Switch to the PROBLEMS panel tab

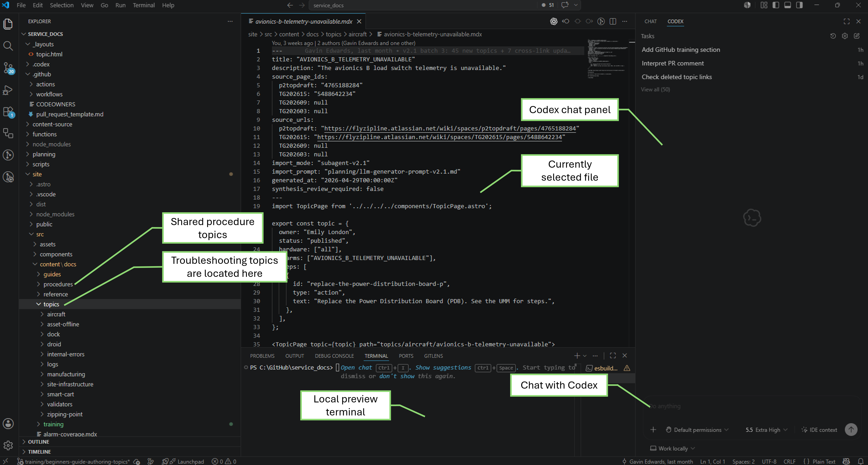[262, 356]
